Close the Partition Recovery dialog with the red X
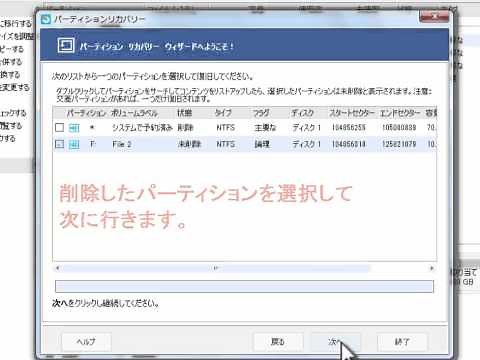 click(x=434, y=16)
